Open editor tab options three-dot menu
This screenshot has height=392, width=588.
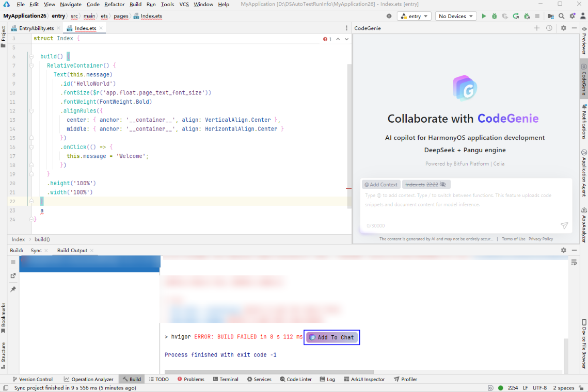[346, 28]
